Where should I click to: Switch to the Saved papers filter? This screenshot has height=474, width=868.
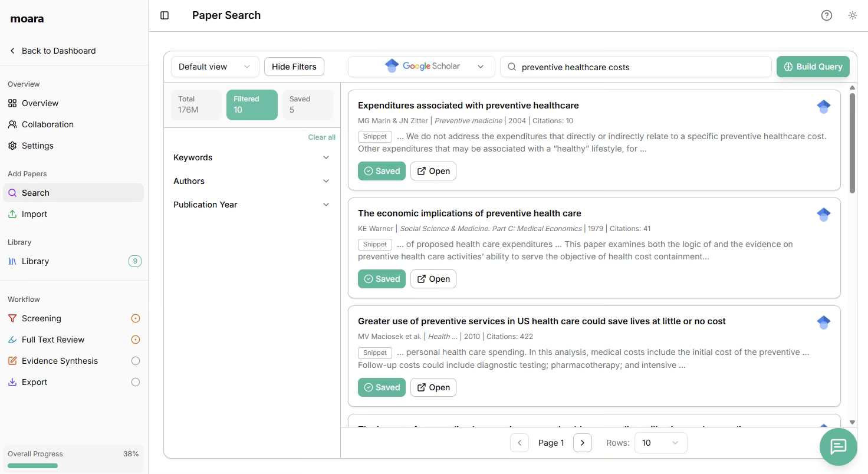[x=307, y=104]
